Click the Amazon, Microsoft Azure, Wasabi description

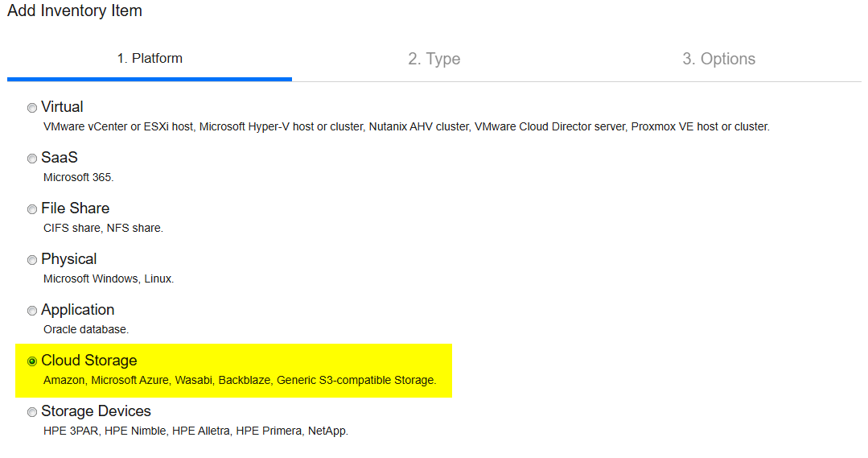pyautogui.click(x=240, y=381)
